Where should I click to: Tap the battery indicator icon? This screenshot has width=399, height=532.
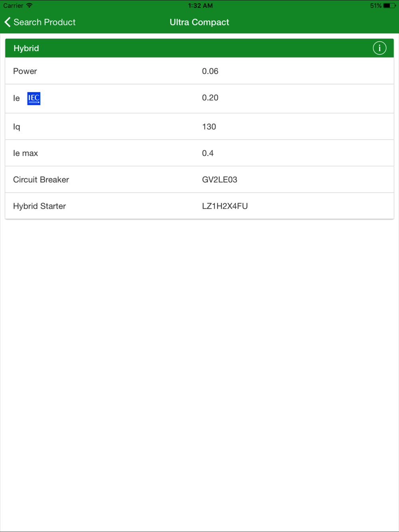click(389, 6)
